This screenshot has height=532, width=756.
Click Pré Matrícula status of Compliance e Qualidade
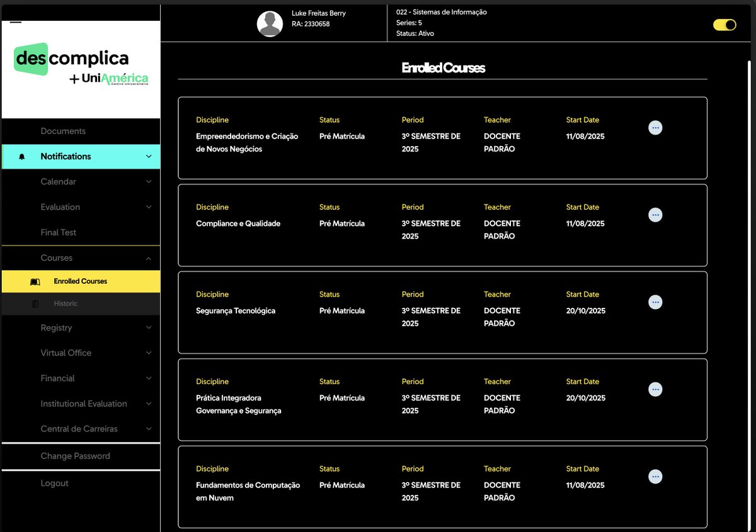coord(342,224)
